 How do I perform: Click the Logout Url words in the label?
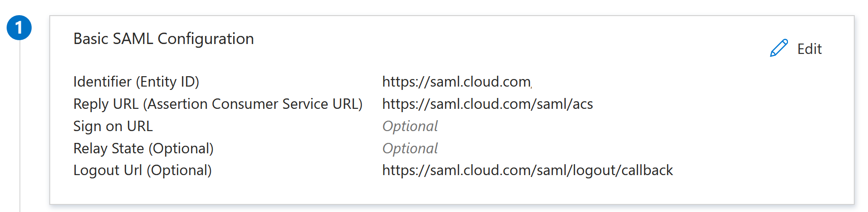(x=108, y=170)
